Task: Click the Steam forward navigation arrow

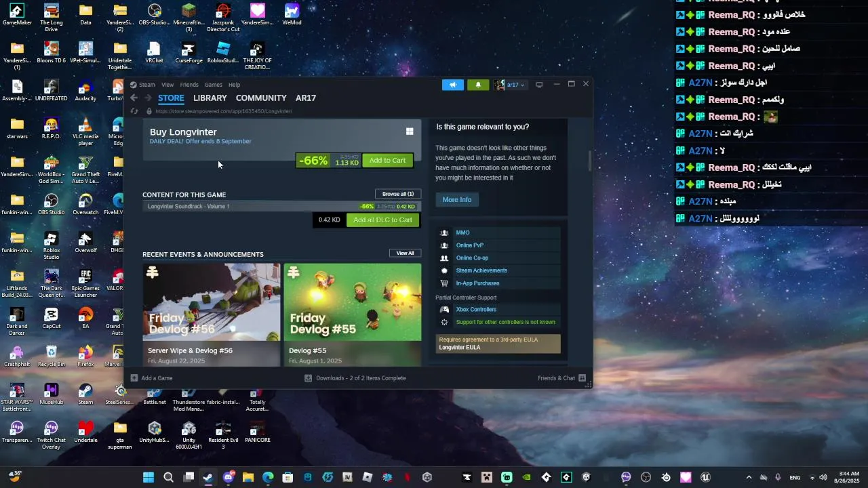Action: click(148, 98)
